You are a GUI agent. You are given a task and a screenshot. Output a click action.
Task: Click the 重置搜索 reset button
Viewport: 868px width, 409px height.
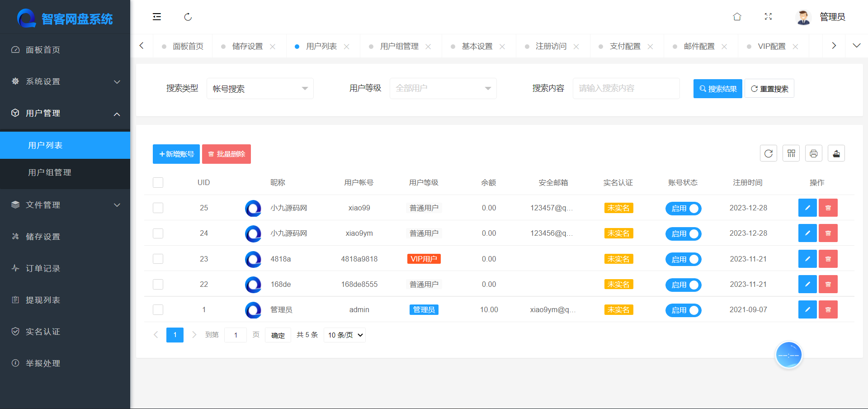[769, 89]
